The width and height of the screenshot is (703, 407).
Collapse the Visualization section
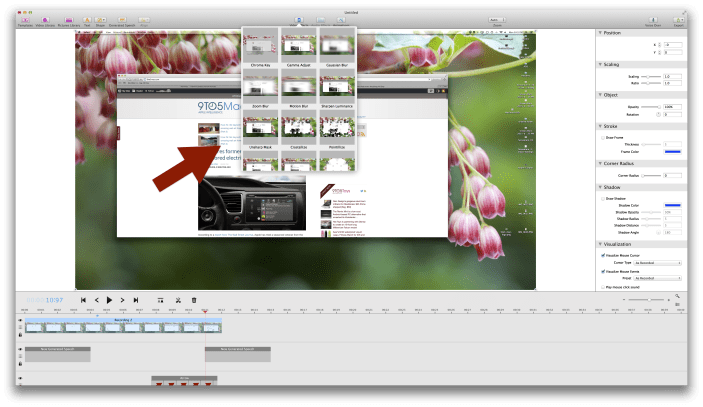pyautogui.click(x=600, y=244)
